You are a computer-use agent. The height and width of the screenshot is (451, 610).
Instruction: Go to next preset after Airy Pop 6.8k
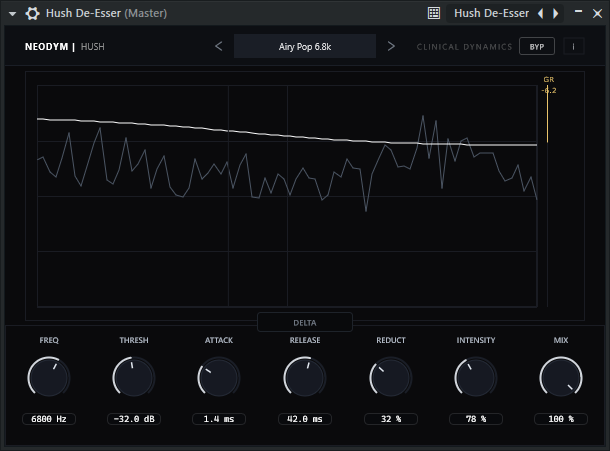pos(391,46)
